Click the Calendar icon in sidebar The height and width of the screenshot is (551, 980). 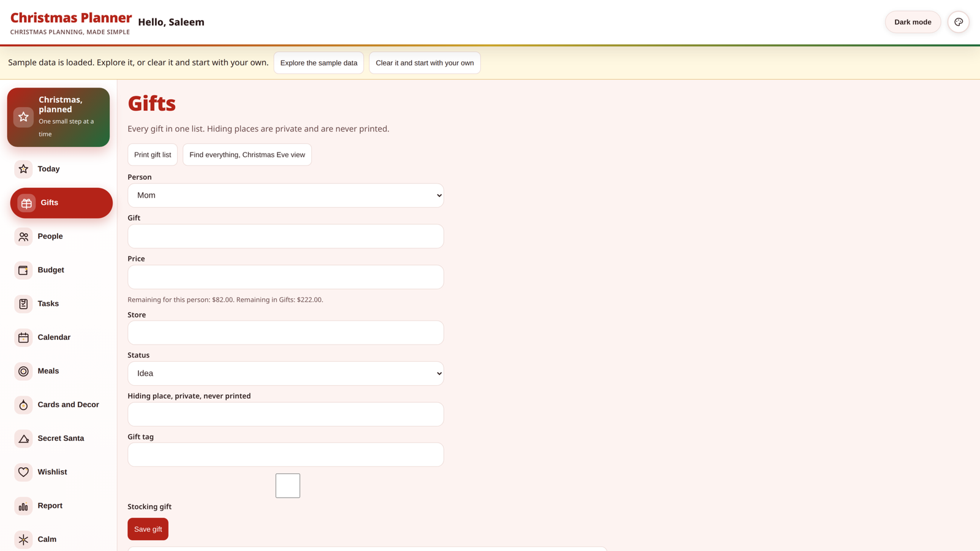click(x=23, y=337)
